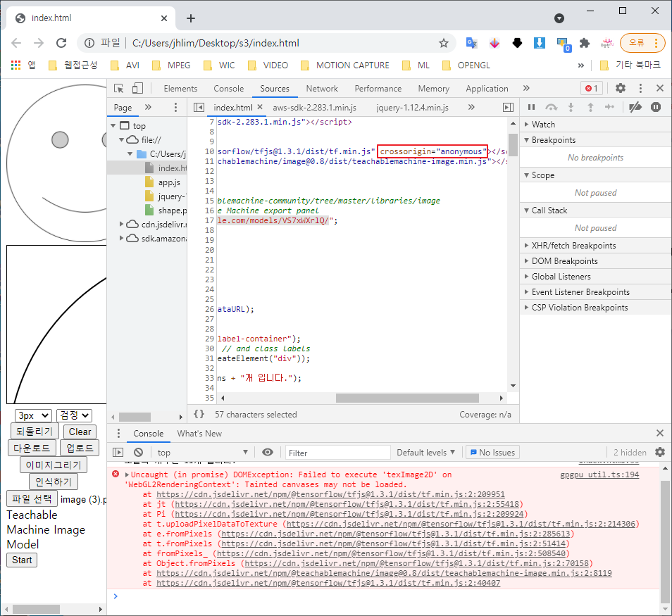
Task: Open the What's New drawer tab
Action: click(x=199, y=434)
